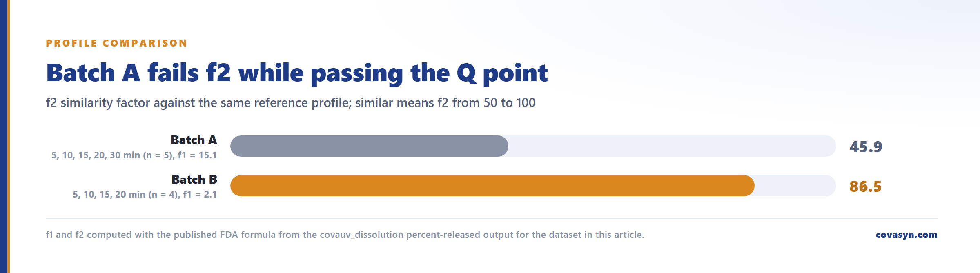Screen dimensions: 980x273
Task: Click the empty track of Batch A bar
Action: point(672,146)
